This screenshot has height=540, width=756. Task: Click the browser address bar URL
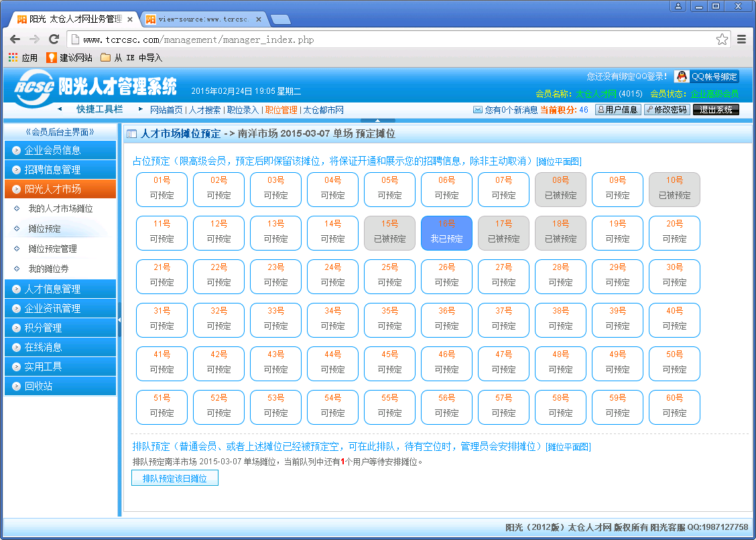(198, 40)
